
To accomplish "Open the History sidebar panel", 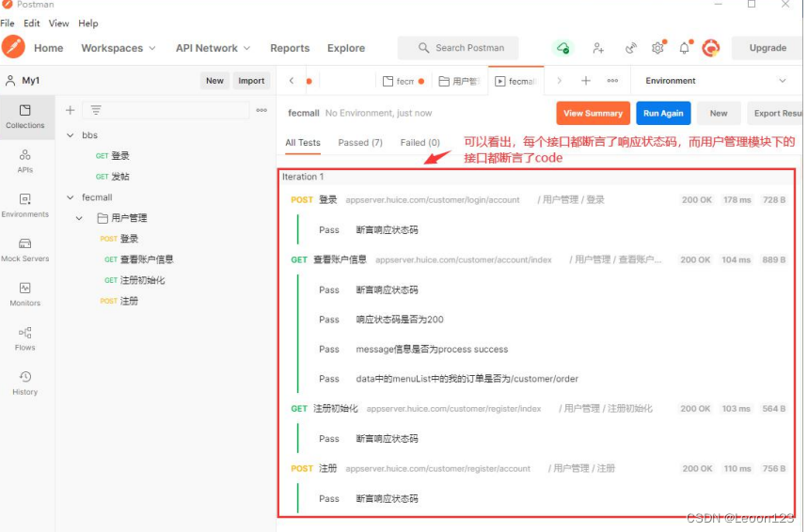I will click(x=24, y=383).
